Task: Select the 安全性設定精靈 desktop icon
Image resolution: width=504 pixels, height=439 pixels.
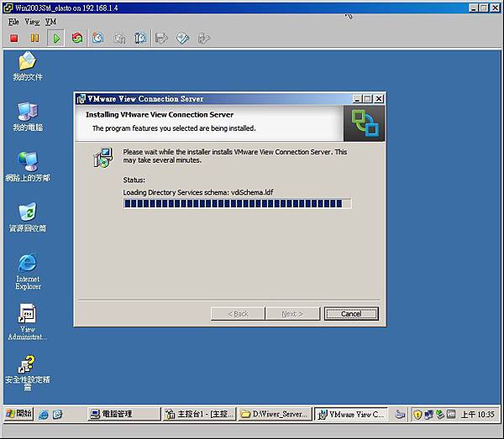Action: 28,373
